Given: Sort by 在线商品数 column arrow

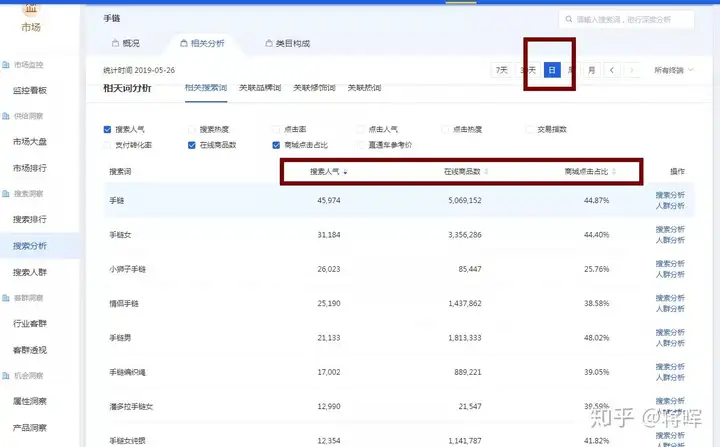Looking at the screenshot, I should (486, 172).
